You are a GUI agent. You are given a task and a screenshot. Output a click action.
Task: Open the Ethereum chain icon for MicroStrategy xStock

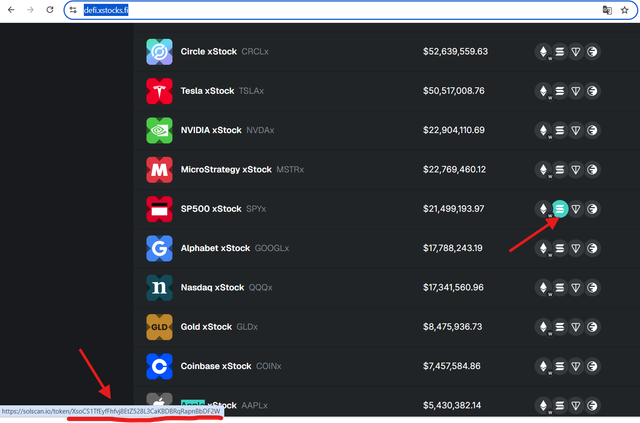point(543,169)
